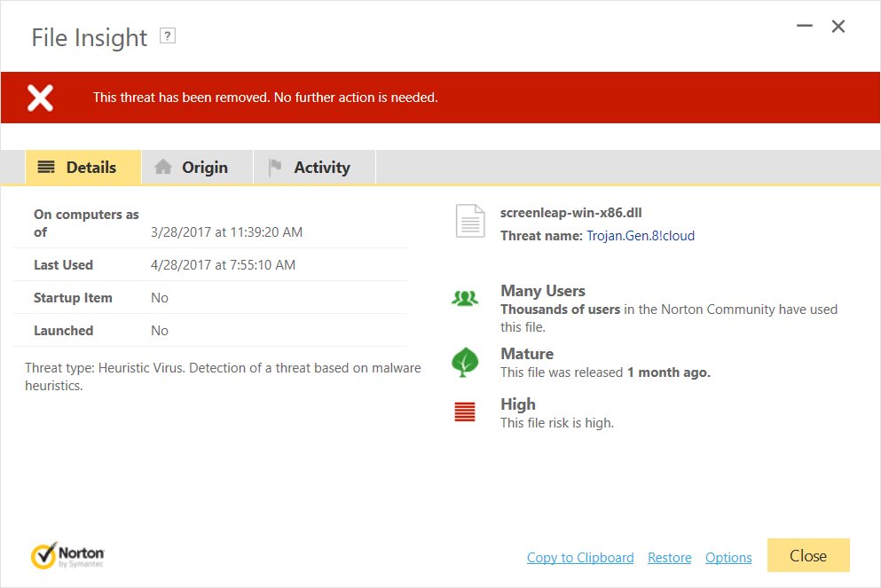Click the Origin tab house icon
The image size is (881, 588).
[x=163, y=167]
